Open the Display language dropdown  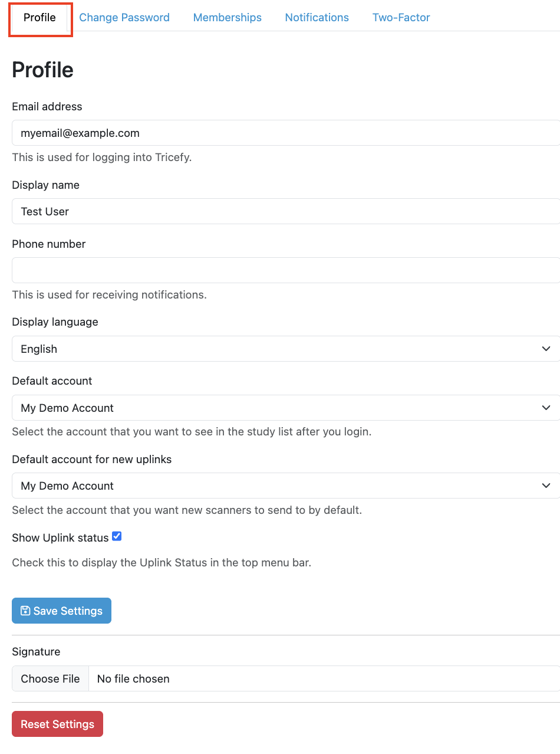coord(286,349)
